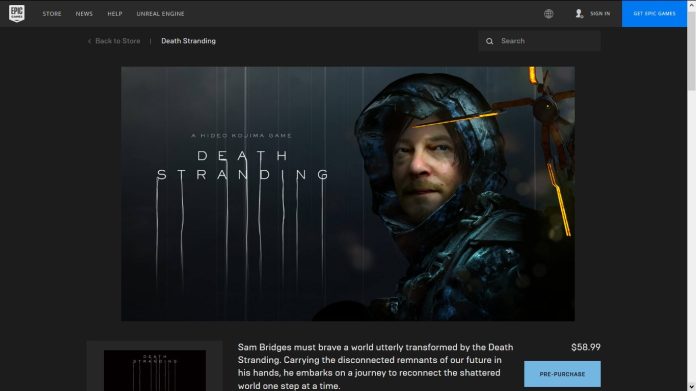Click the Death Stranding hero banner
This screenshot has height=391, width=696.
348,194
